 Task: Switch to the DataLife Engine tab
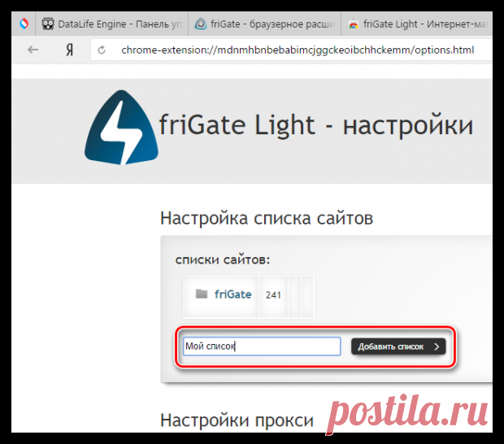tap(111, 24)
